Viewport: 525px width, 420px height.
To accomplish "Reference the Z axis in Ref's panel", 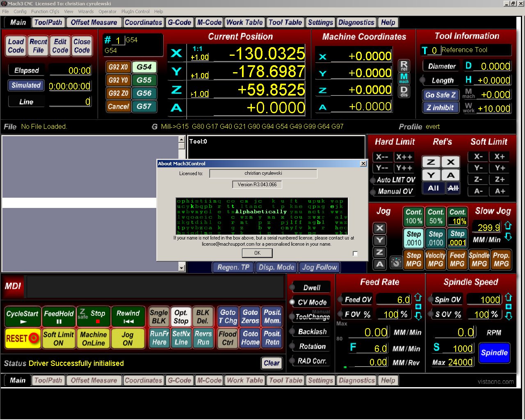I will (x=431, y=162).
